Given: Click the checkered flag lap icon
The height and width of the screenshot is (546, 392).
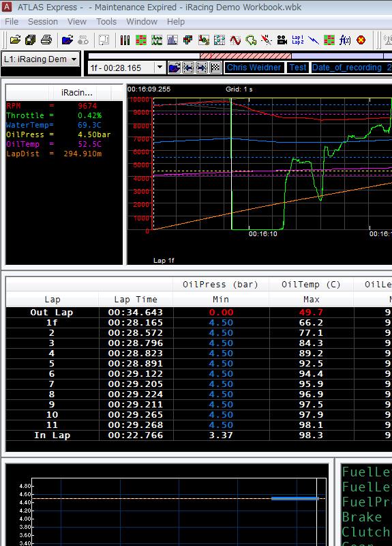Looking at the screenshot, I should (215, 68).
